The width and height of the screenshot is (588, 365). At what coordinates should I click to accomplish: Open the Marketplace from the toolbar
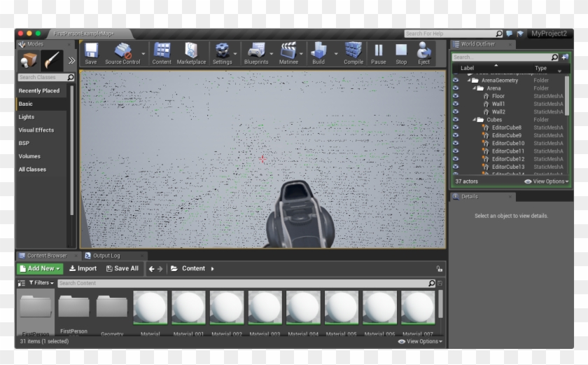[x=191, y=53]
